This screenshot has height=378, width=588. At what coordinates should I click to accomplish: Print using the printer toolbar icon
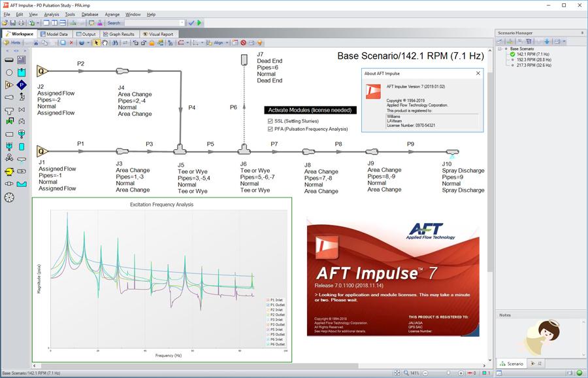click(x=22, y=23)
